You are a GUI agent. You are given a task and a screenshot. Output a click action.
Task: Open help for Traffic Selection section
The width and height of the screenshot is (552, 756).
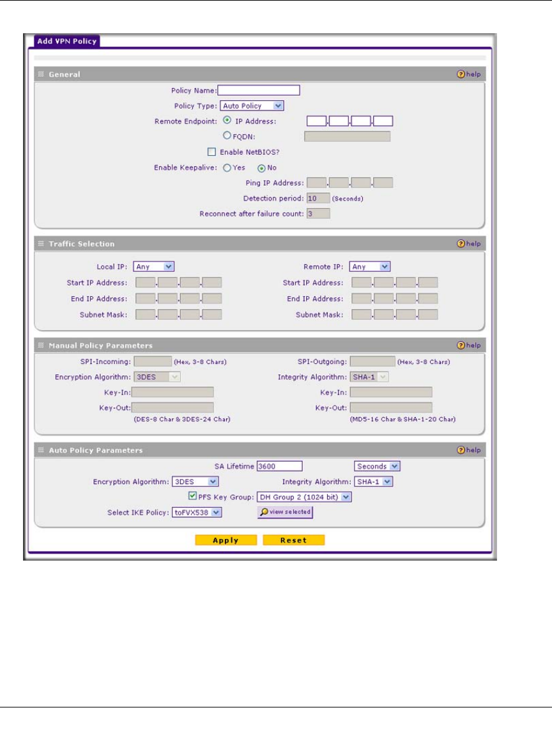[x=468, y=243]
